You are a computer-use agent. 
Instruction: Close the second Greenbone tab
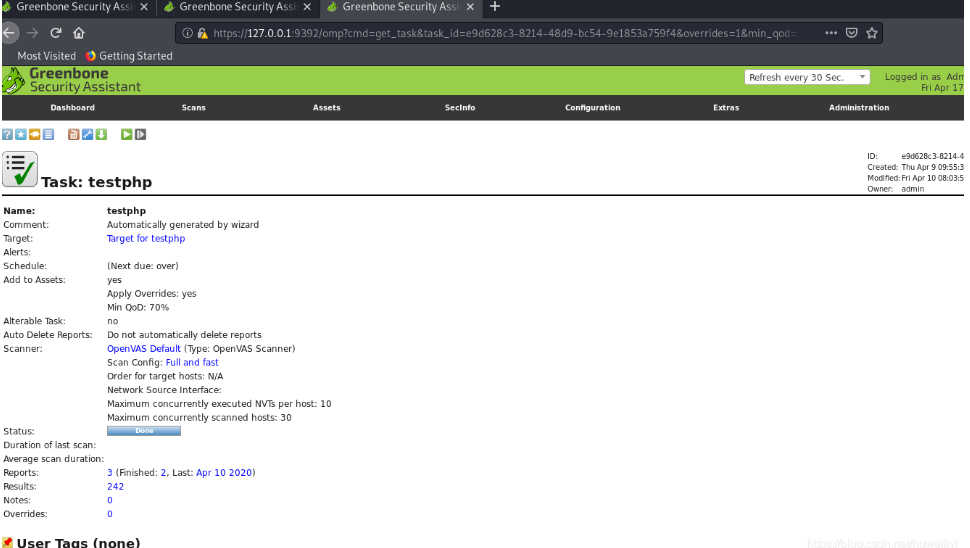click(307, 7)
